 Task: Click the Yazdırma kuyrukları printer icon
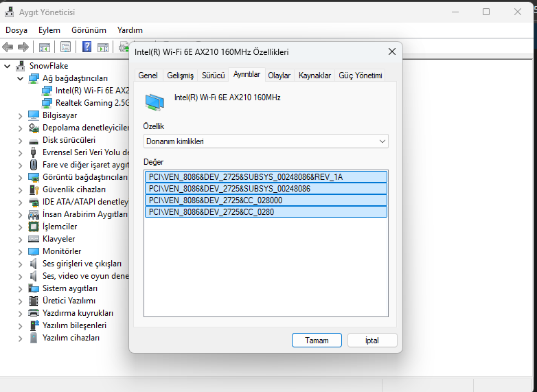[34, 313]
